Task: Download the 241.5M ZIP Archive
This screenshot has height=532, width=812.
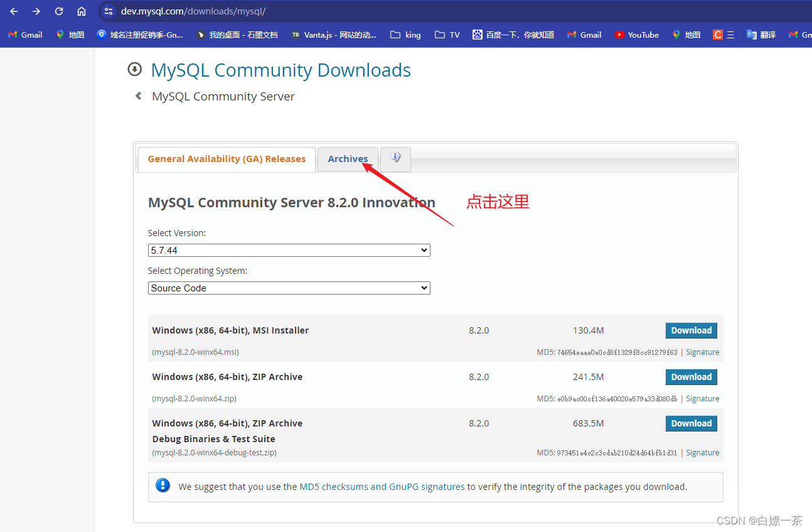Action: (691, 377)
